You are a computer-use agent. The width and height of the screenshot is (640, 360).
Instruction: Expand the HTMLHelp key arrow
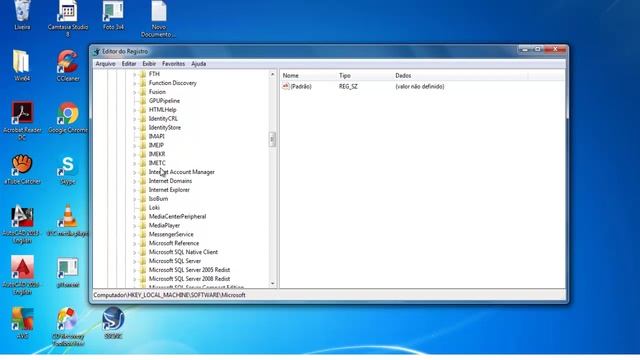point(135,110)
